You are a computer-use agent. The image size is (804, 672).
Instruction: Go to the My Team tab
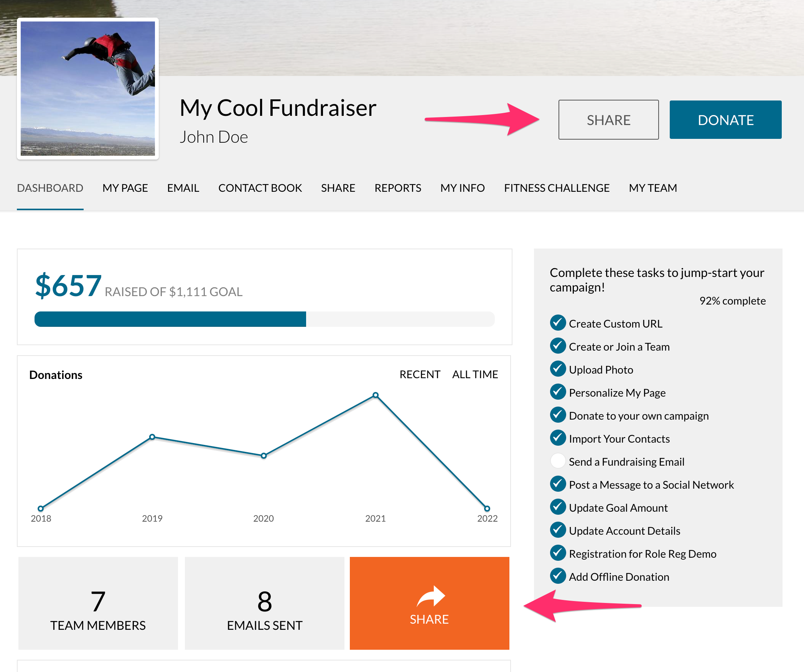pyautogui.click(x=653, y=188)
